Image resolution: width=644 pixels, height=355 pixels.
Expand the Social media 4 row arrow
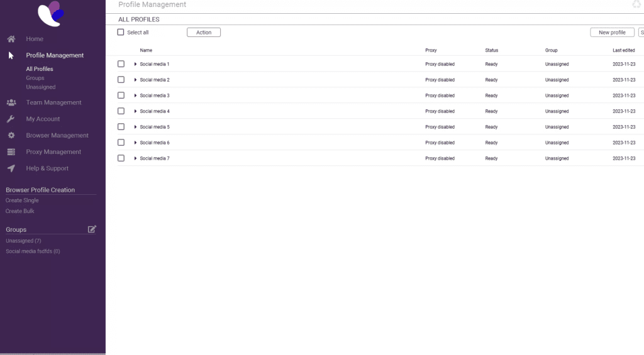click(x=135, y=111)
